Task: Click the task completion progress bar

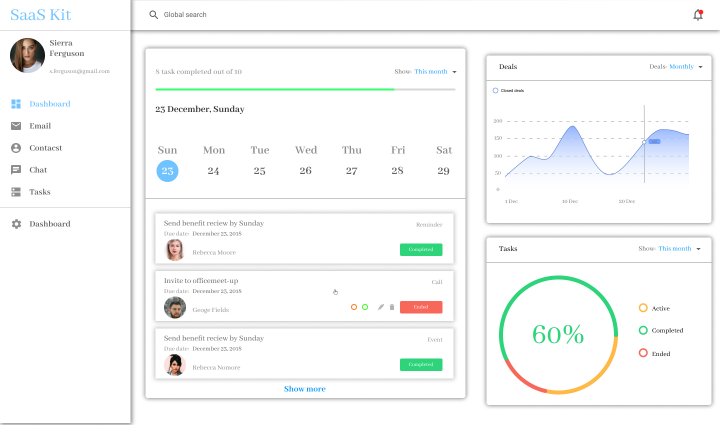Action: pyautogui.click(x=305, y=89)
